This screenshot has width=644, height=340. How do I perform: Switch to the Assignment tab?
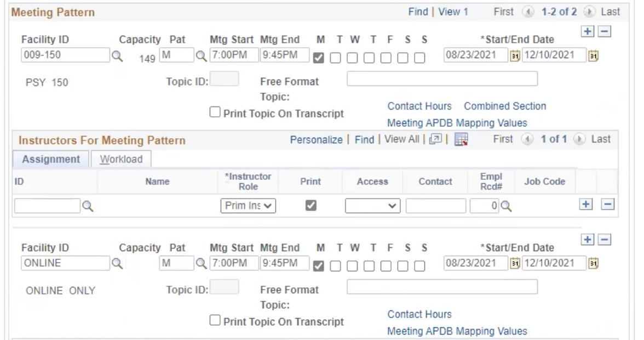[51, 159]
